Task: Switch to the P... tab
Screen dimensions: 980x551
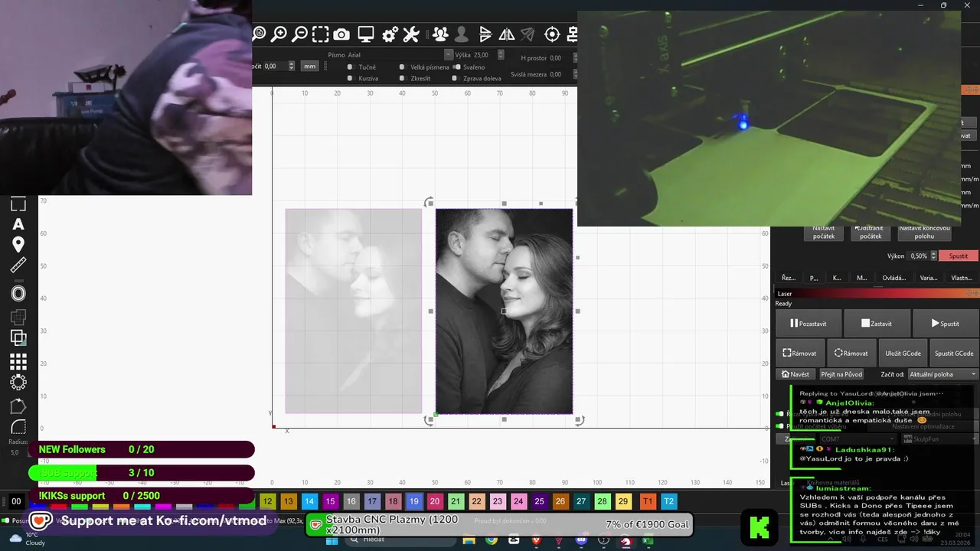Action: [x=814, y=278]
